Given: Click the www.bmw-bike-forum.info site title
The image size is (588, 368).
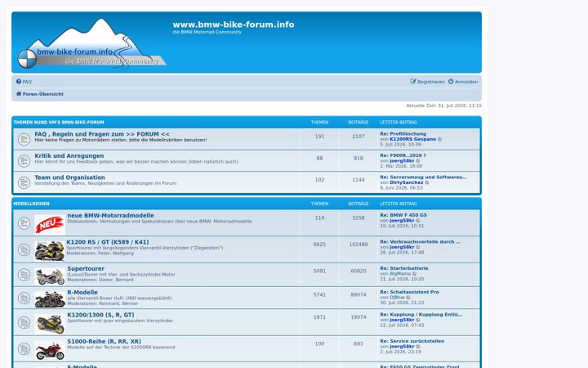Looking at the screenshot, I should click(x=234, y=25).
